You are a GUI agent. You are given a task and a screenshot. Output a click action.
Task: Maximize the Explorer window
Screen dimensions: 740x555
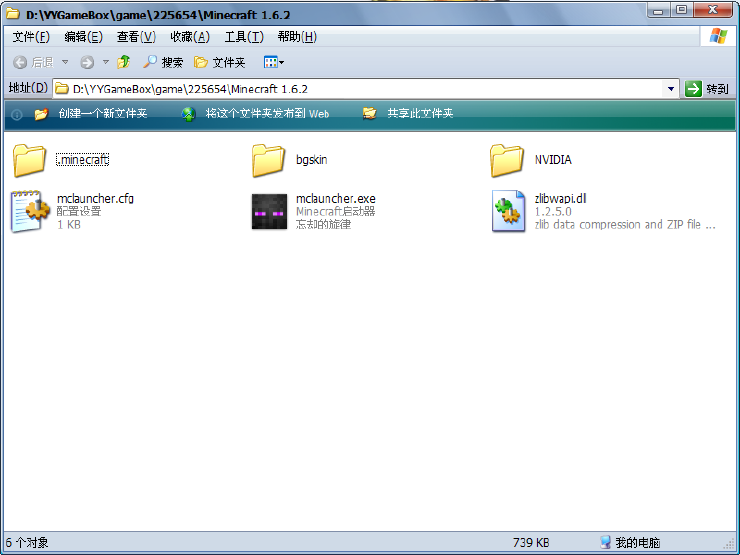(681, 10)
